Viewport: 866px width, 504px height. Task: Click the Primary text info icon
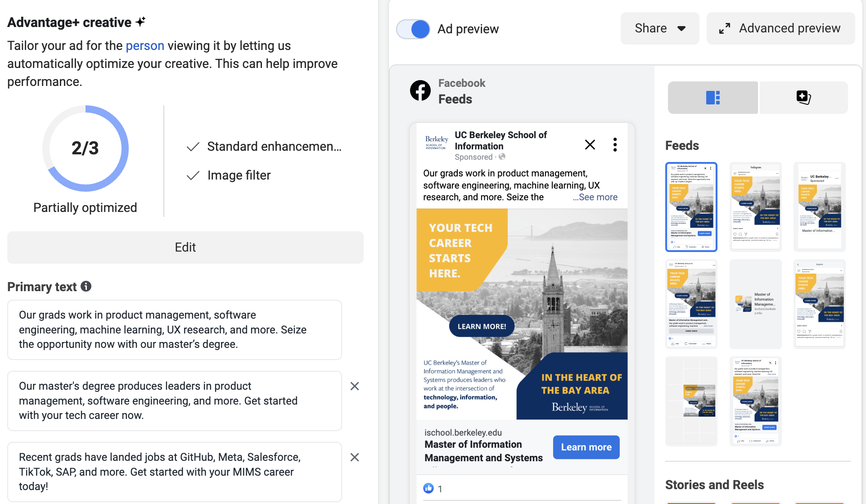pyautogui.click(x=86, y=287)
